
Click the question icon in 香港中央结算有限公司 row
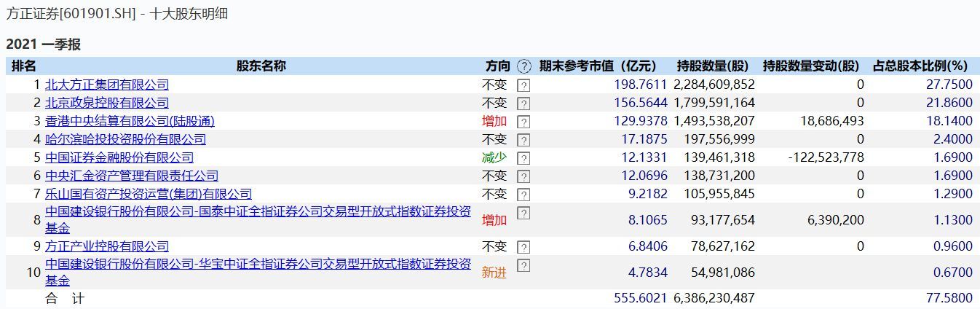click(523, 122)
